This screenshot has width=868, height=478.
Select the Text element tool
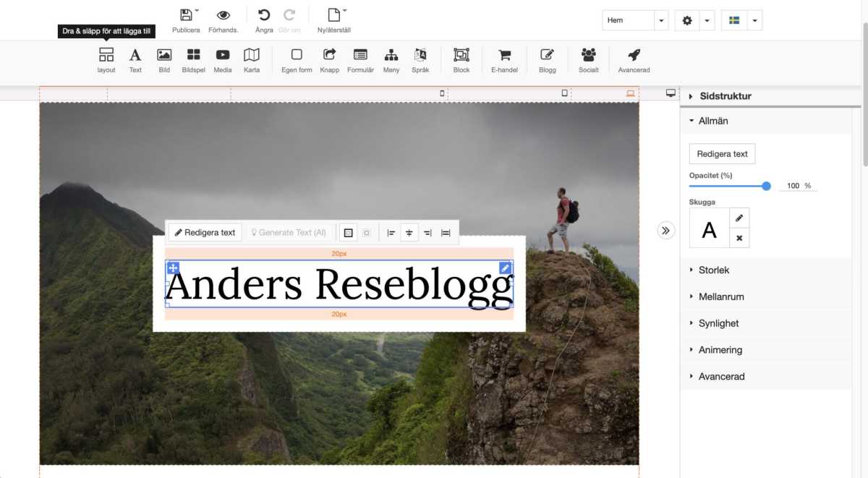(x=135, y=60)
